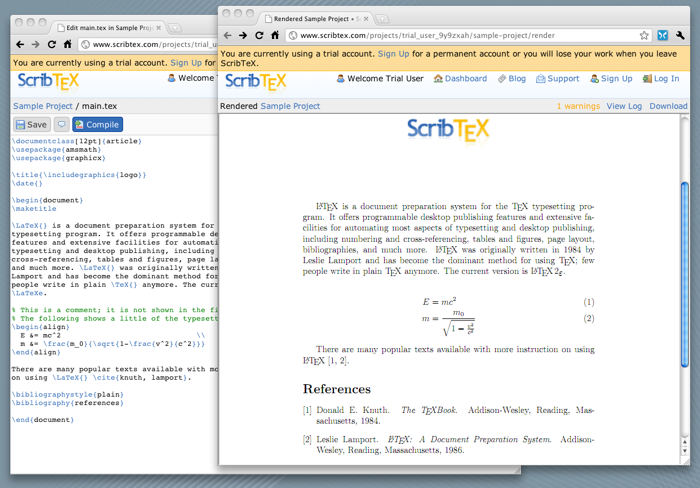
Task: Click the \bibliographystyle{plain} line
Action: click(x=67, y=394)
